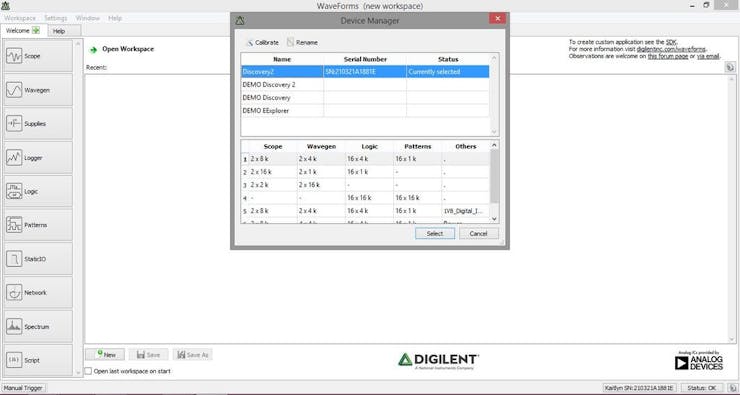Open the digilentinc.com/waveforms link
Screen dimensions: 740x395
[671, 49]
